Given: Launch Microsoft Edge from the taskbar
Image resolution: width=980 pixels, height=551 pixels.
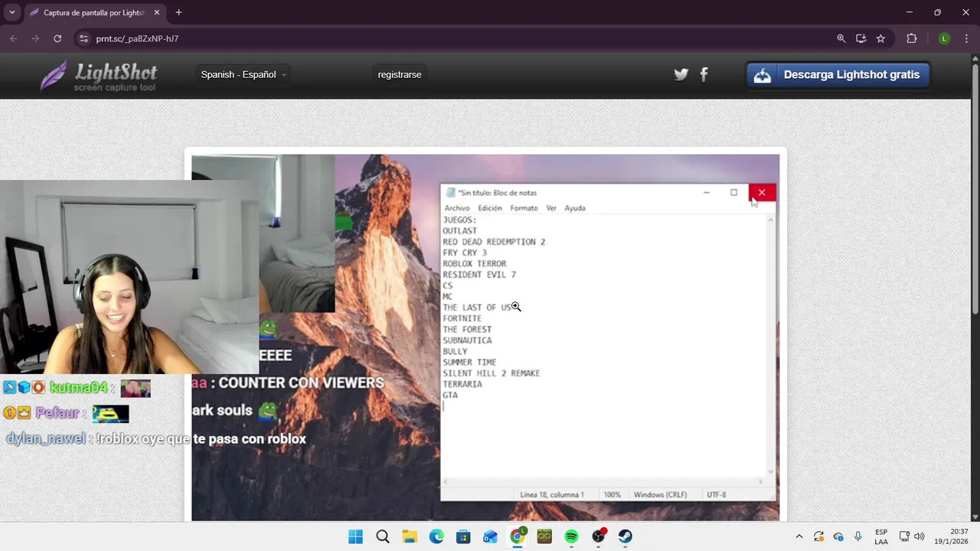Looking at the screenshot, I should click(436, 536).
